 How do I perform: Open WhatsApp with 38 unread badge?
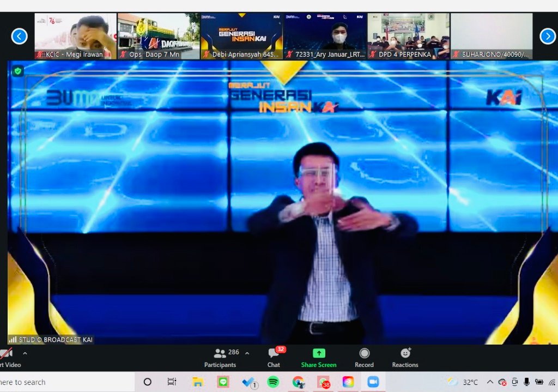[x=324, y=382]
